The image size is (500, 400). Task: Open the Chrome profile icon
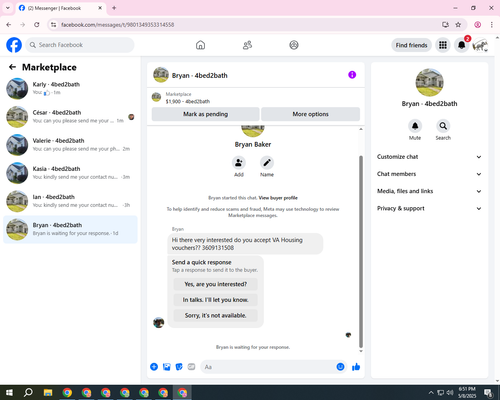pos(478,25)
